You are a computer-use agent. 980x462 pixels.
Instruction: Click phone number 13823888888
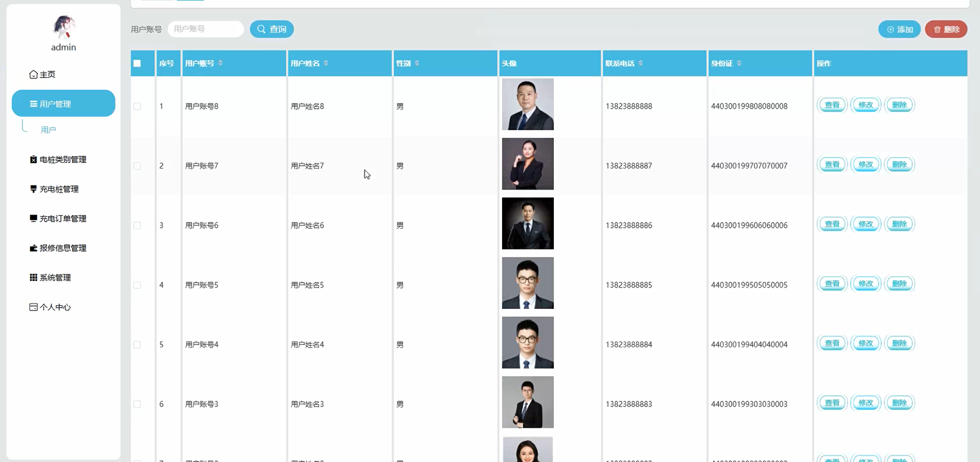(629, 106)
